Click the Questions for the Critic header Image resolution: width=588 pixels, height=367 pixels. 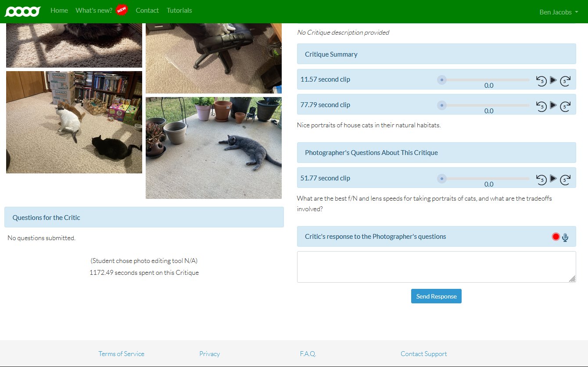click(x=144, y=217)
